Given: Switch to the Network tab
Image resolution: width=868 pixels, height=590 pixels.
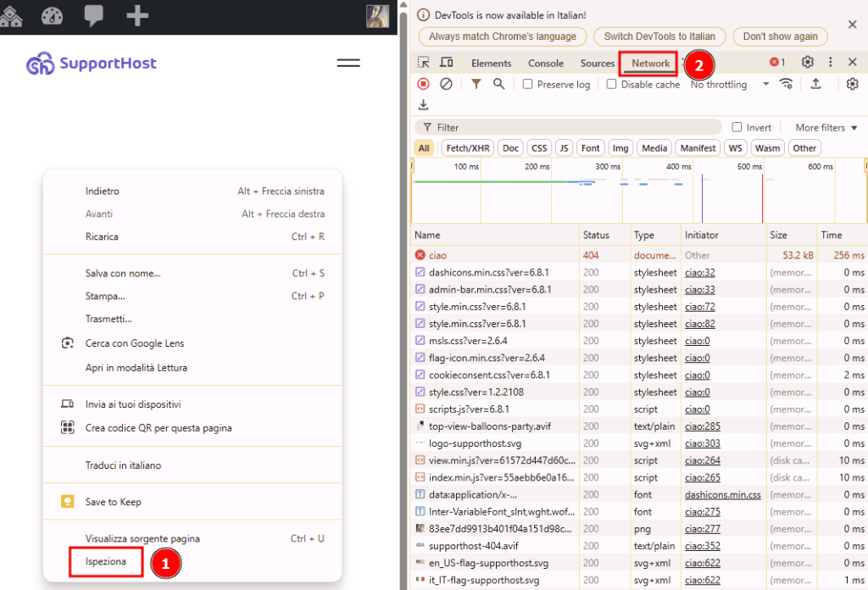Looking at the screenshot, I should click(x=650, y=63).
